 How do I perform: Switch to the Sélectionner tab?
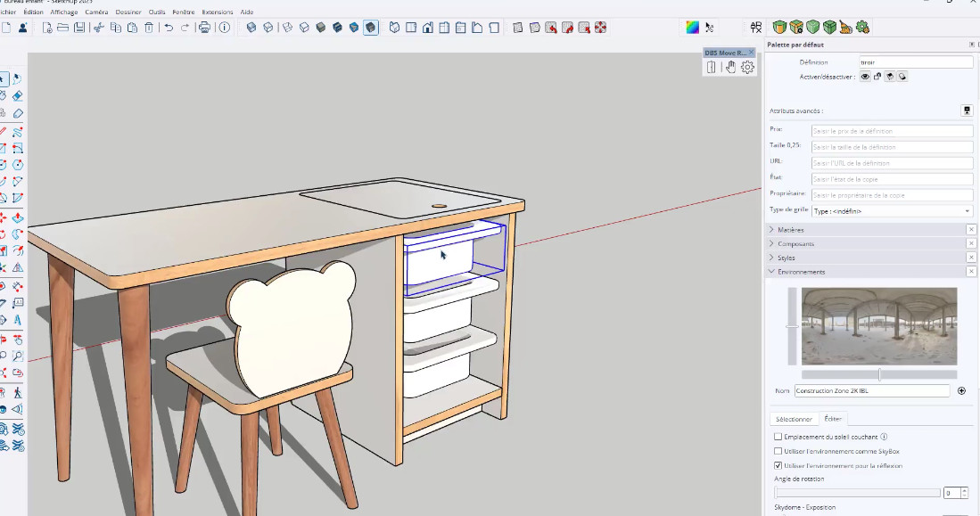pos(794,419)
